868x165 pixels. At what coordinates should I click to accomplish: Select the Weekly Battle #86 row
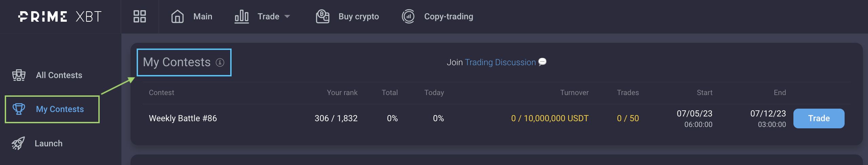pos(183,118)
